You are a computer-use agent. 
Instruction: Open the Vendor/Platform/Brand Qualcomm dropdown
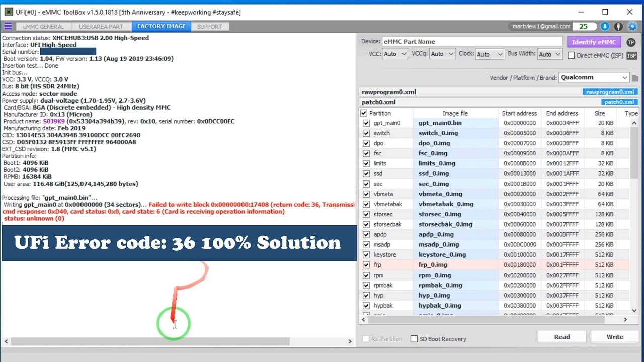(x=594, y=78)
